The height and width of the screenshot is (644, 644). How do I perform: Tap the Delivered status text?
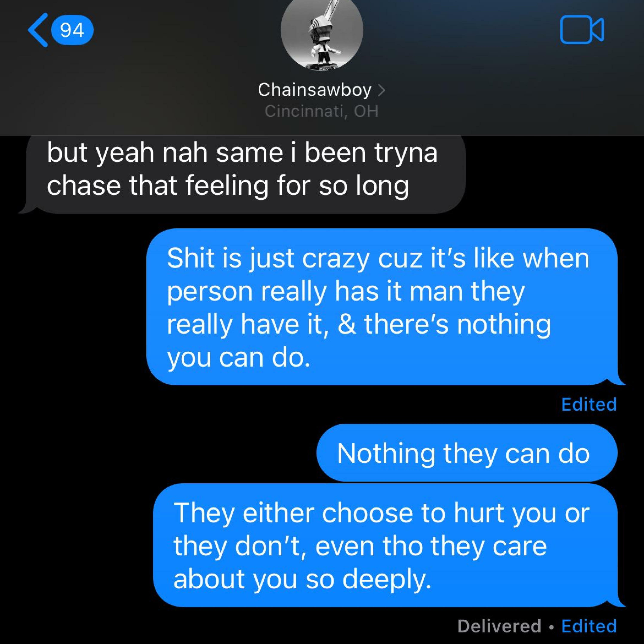point(499,626)
